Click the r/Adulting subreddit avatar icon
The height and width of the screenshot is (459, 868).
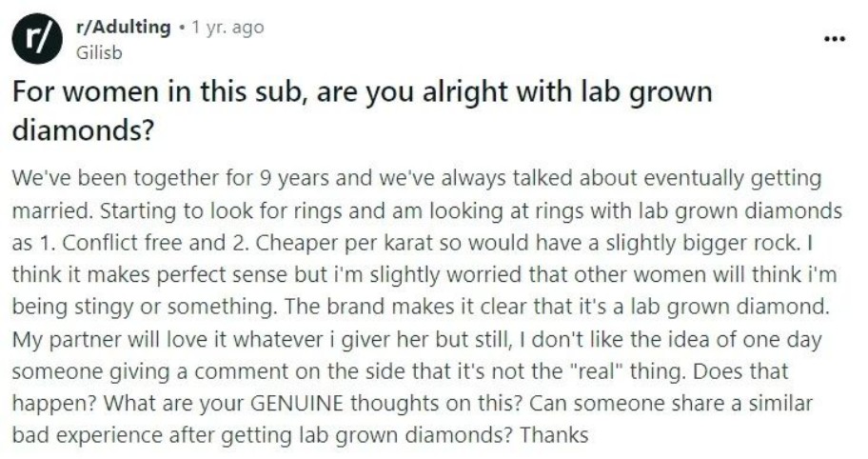(x=36, y=39)
